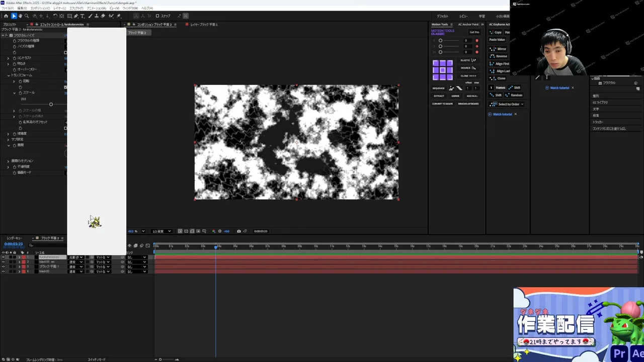644x362 pixels.
Task: Click the snapshot camera icon in viewer
Action: click(x=239, y=231)
